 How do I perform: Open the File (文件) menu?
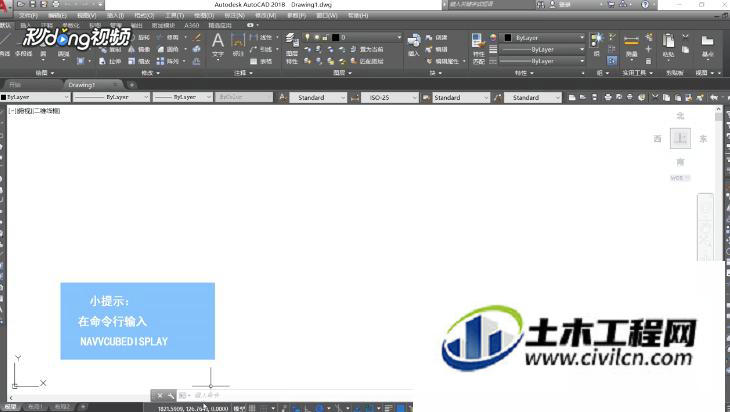pos(28,15)
